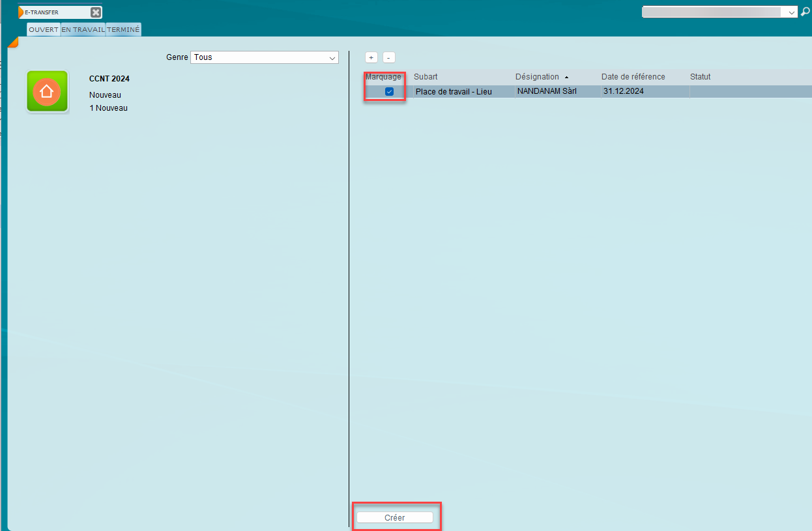Click the Date de référence column header
812x531 pixels.
coord(633,77)
